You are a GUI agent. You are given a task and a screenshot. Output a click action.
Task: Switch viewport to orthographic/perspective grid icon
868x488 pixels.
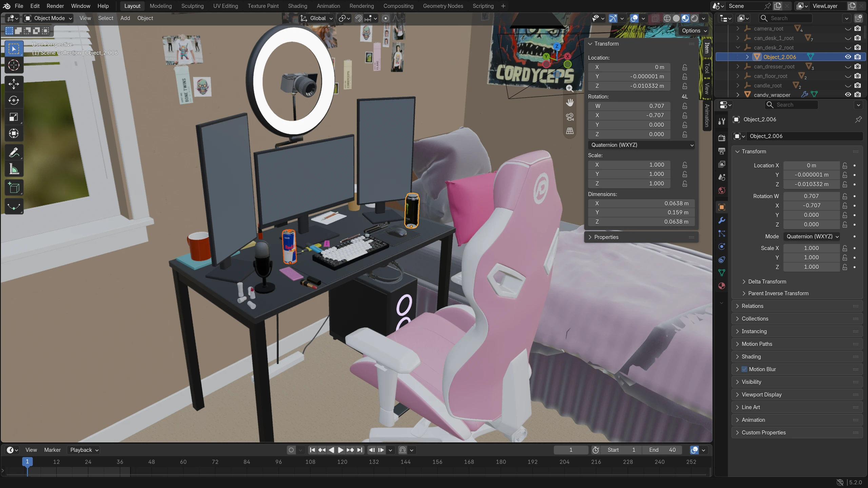570,131
